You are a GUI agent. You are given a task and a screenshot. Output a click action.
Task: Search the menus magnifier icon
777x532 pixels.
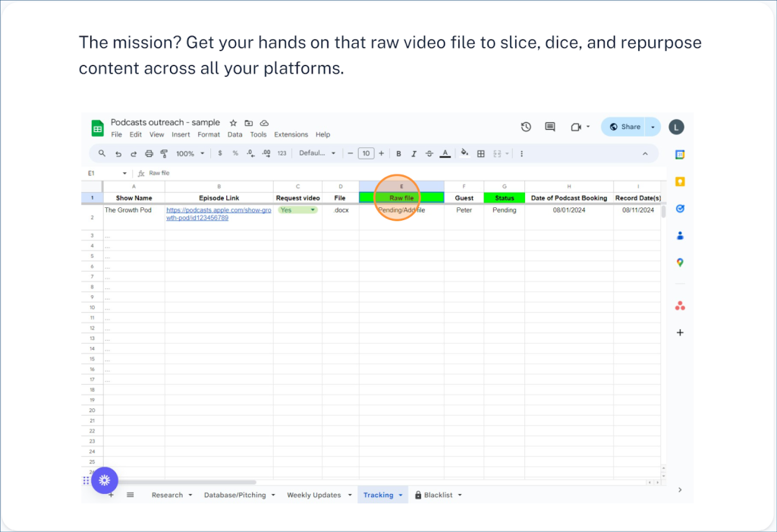coord(102,154)
